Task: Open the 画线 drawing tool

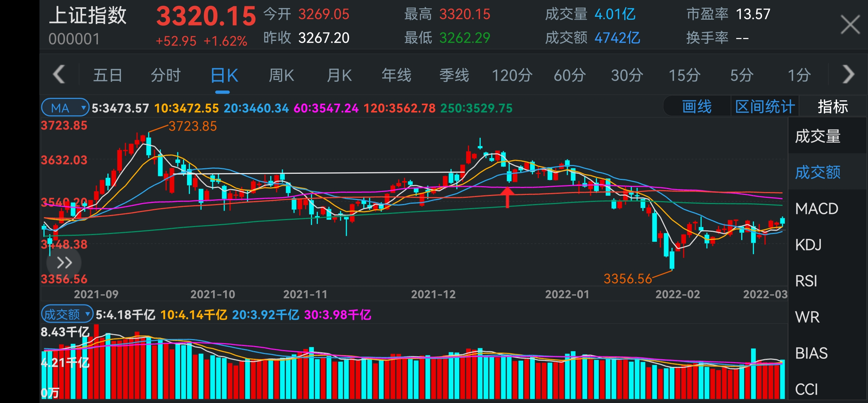Action: click(697, 107)
